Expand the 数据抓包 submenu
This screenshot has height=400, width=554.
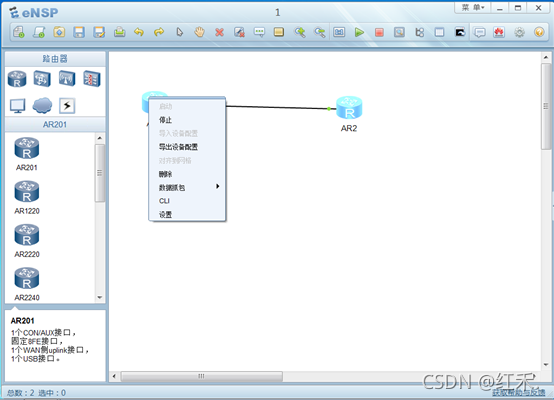point(187,187)
